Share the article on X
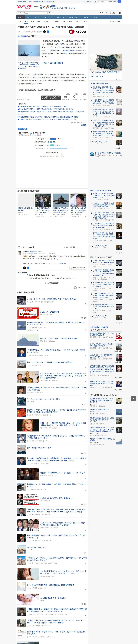Screen dimensions: 138x644 45,32
